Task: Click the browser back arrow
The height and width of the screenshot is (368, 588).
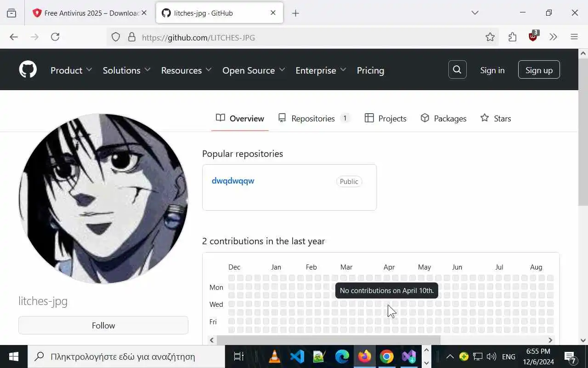Action: (x=14, y=37)
